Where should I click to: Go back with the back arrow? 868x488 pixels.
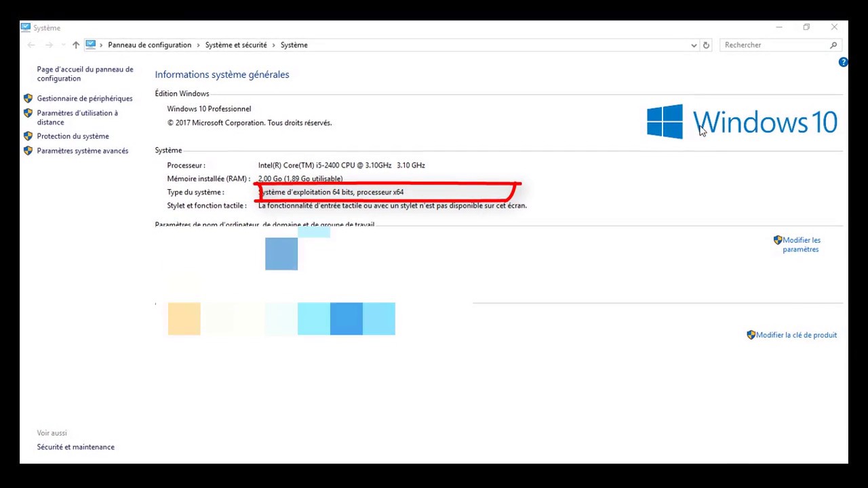click(31, 45)
